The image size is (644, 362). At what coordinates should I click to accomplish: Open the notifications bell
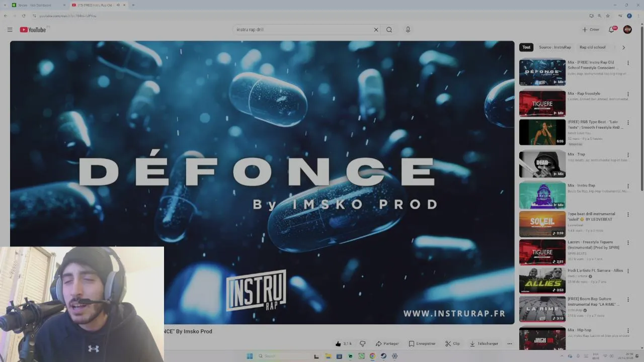612,30
